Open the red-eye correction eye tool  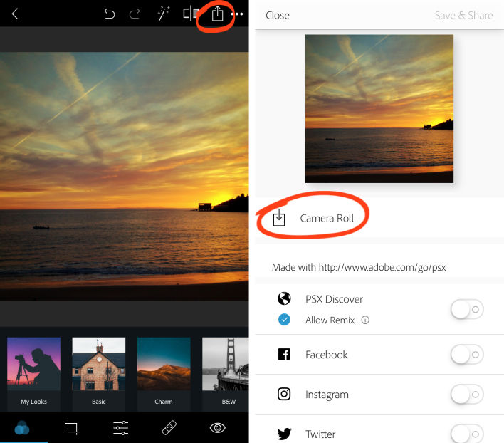tap(217, 427)
